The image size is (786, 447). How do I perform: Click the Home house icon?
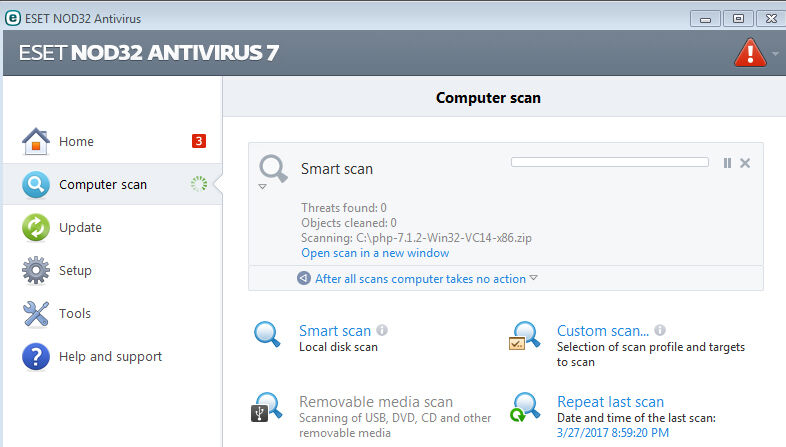coord(36,141)
